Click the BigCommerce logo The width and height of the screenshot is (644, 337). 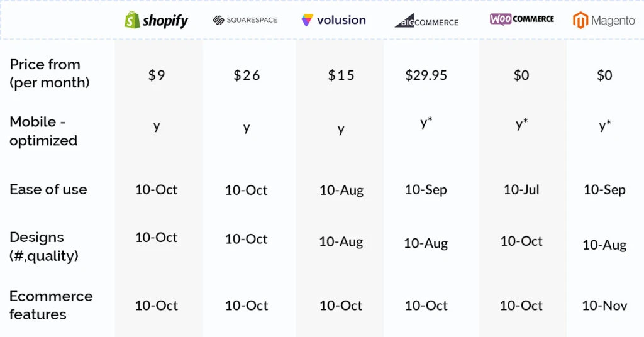(x=427, y=21)
